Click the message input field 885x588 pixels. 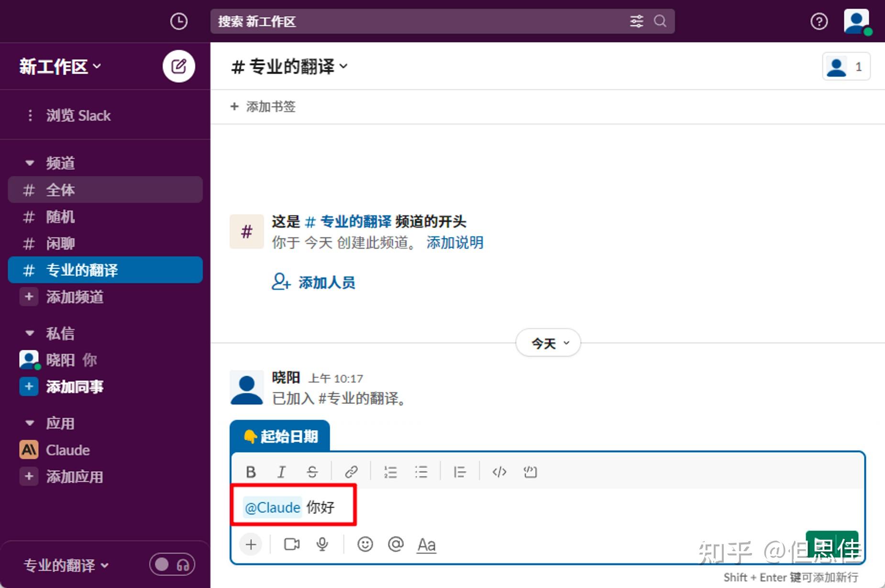(548, 507)
